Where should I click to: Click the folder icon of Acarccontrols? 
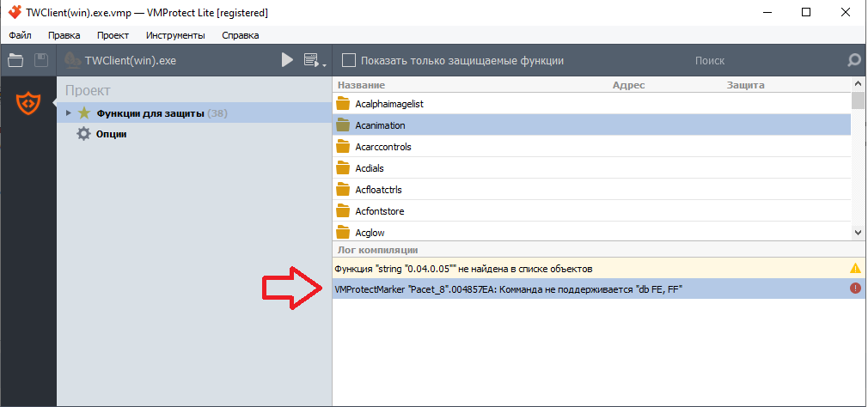[x=344, y=147]
